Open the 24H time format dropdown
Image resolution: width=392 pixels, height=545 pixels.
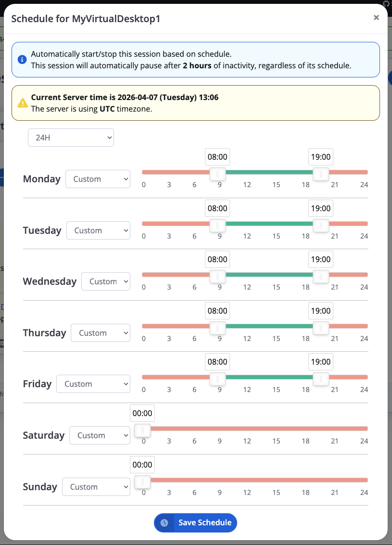pyautogui.click(x=71, y=138)
